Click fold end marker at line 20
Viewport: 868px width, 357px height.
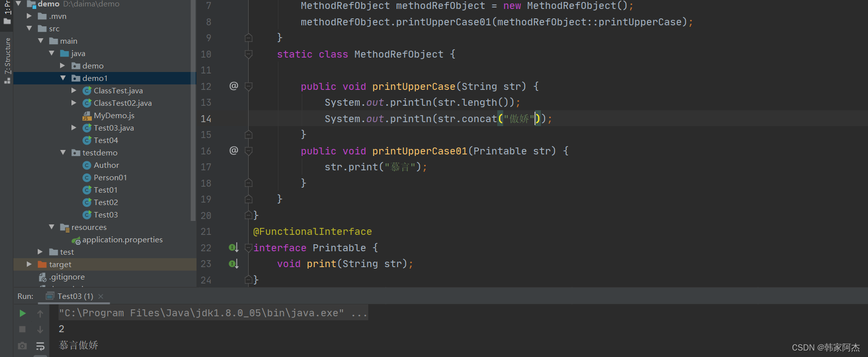[x=249, y=215]
